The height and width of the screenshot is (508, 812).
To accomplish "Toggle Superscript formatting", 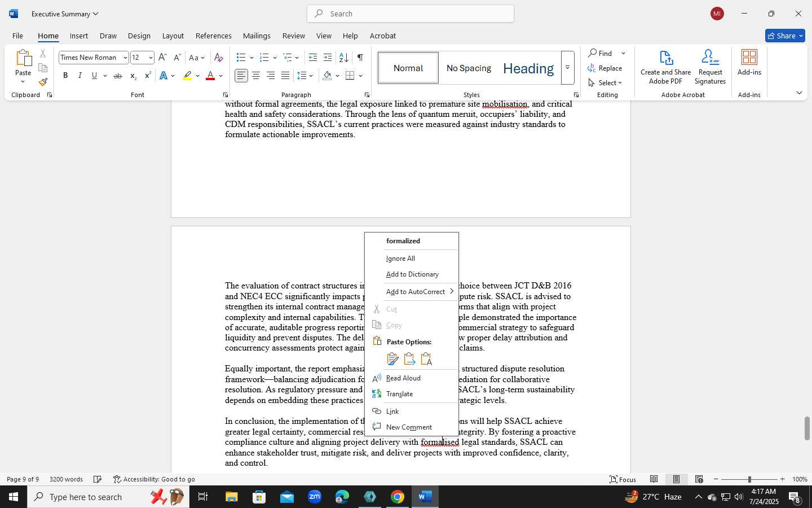I will (x=148, y=76).
